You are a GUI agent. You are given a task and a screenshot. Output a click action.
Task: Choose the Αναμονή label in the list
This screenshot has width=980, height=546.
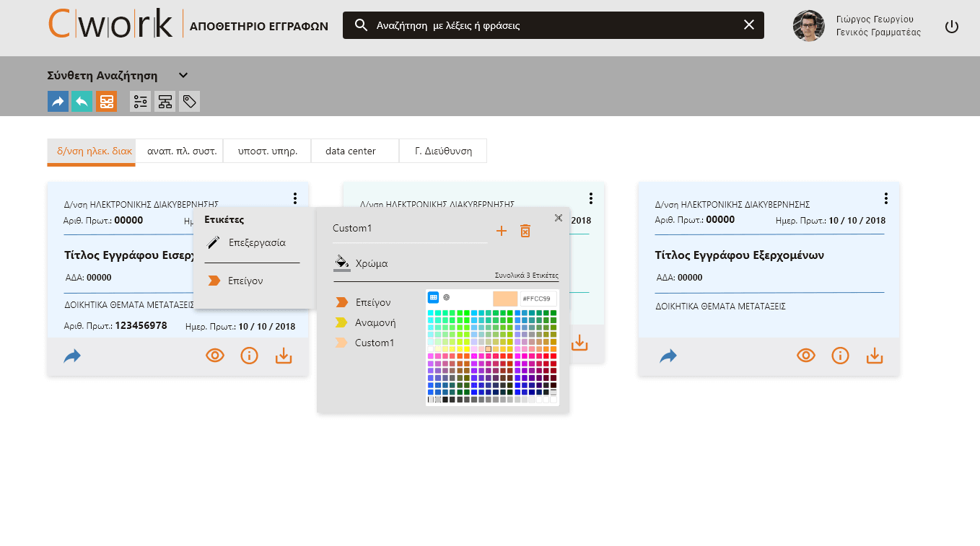[x=375, y=322]
